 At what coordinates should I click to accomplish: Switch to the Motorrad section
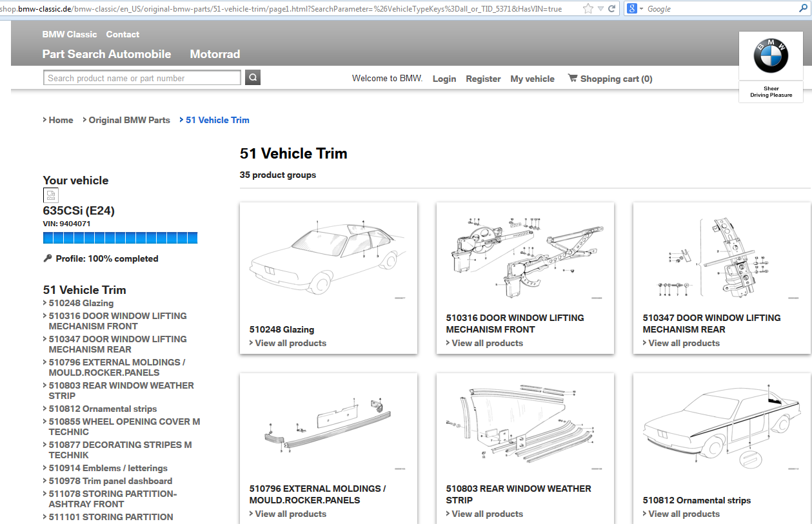pos(215,54)
